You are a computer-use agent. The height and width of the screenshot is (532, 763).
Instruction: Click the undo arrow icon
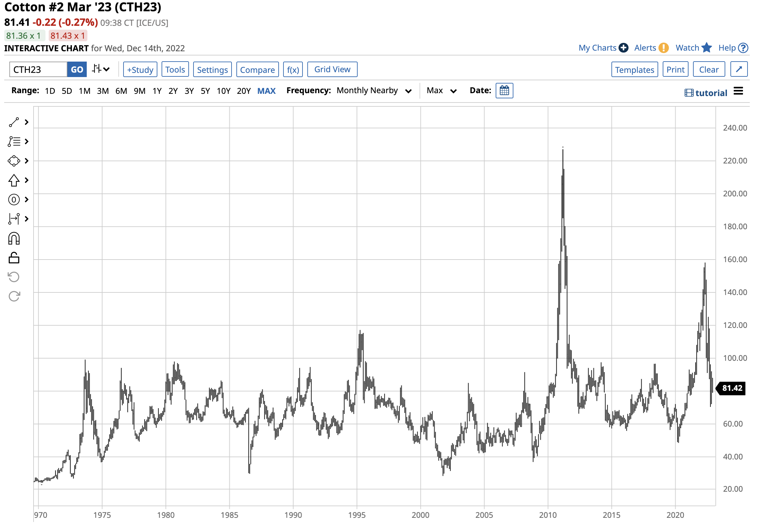coord(14,277)
